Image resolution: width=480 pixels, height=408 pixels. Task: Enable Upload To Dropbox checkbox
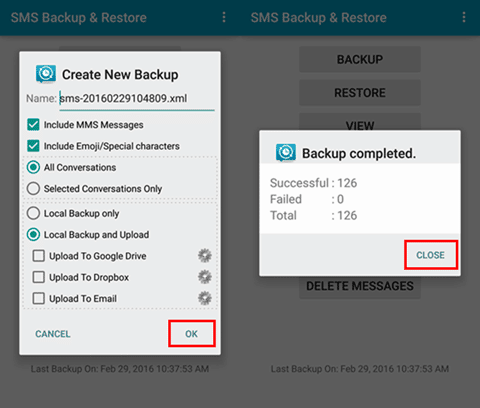39,277
